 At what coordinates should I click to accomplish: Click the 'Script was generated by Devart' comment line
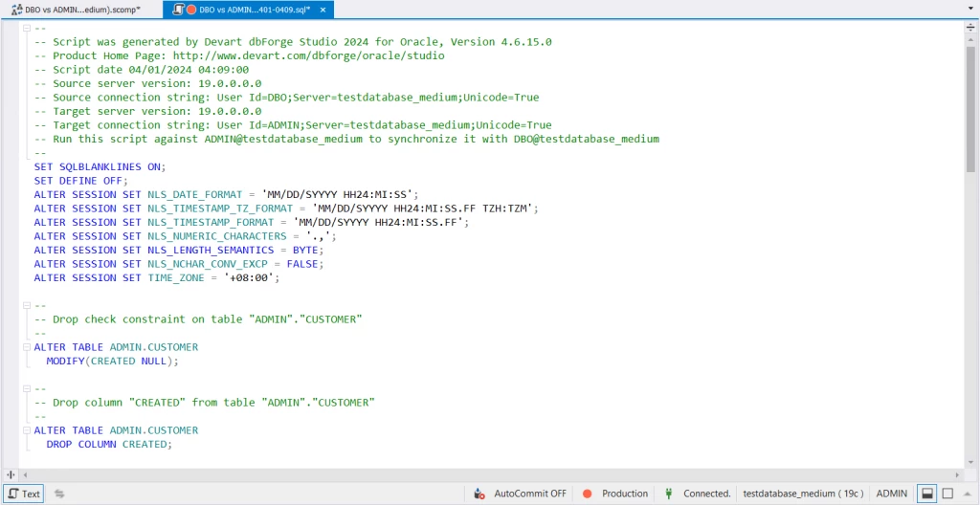(x=293, y=42)
